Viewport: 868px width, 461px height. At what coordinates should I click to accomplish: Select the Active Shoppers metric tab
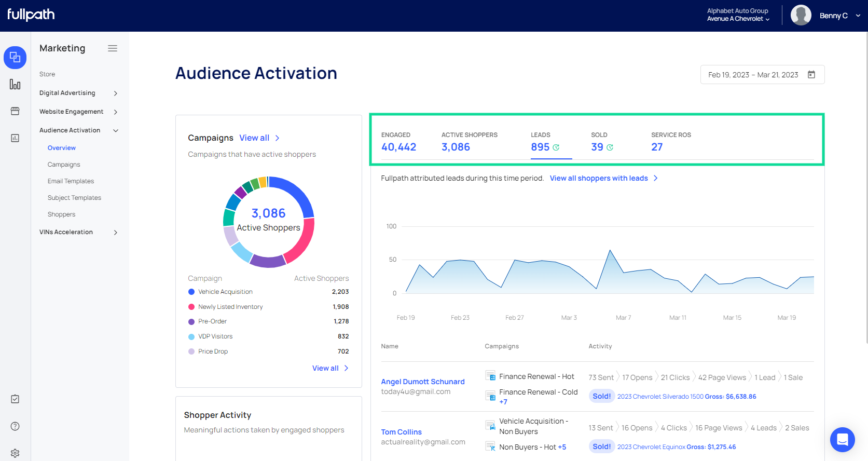pyautogui.click(x=469, y=142)
